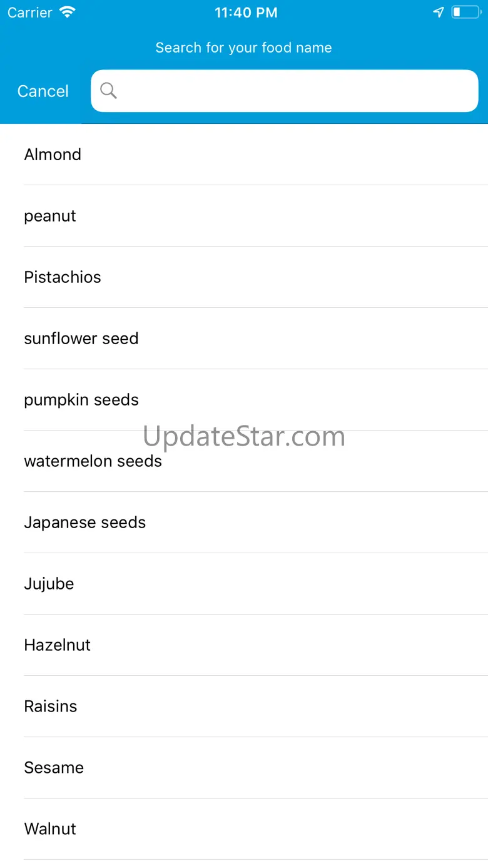The width and height of the screenshot is (488, 868).
Task: Click the magnifying glass search icon
Action: tap(108, 91)
